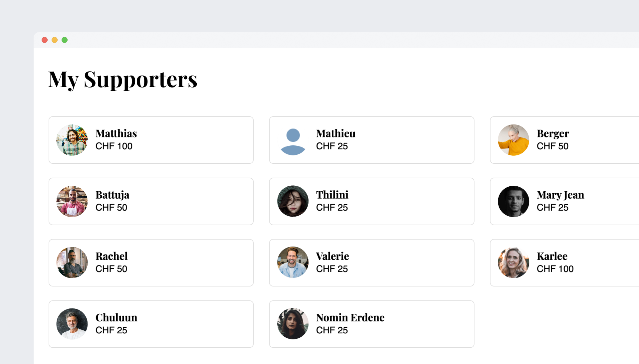Click Battuja's CHF 50 amount
The width and height of the screenshot is (639, 364).
click(x=111, y=208)
